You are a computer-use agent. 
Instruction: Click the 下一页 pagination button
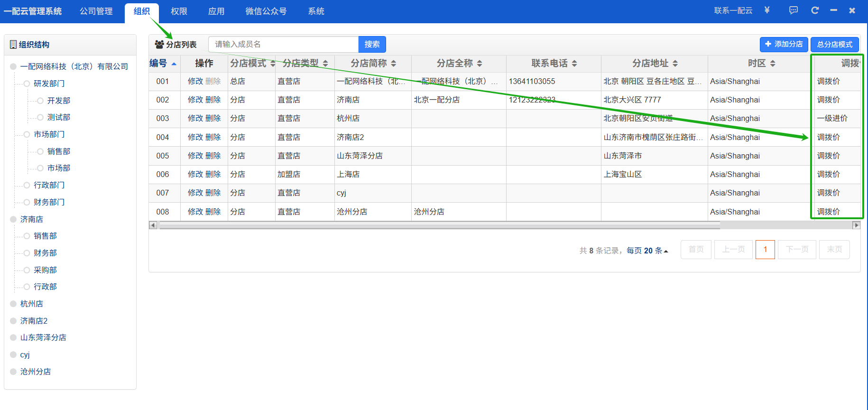797,250
